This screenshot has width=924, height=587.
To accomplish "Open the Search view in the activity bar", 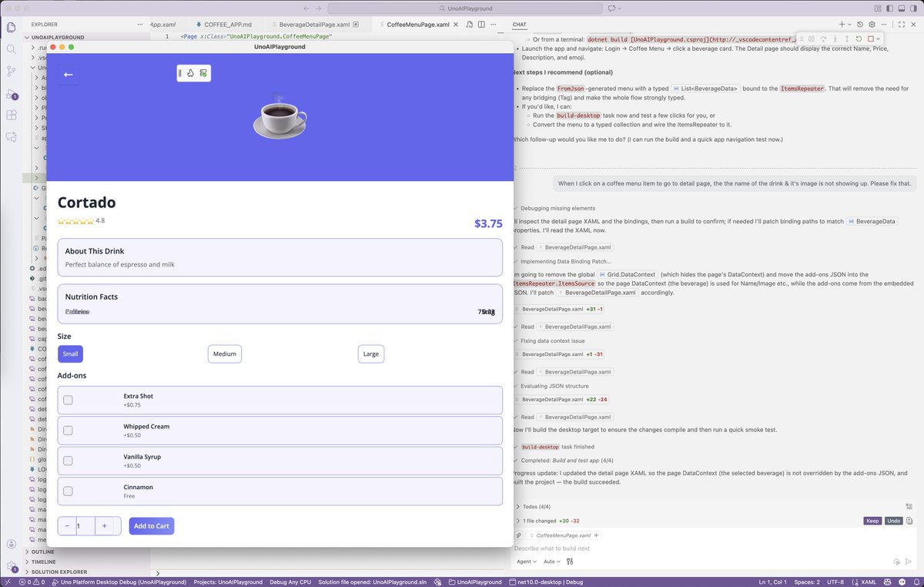I will (12, 49).
